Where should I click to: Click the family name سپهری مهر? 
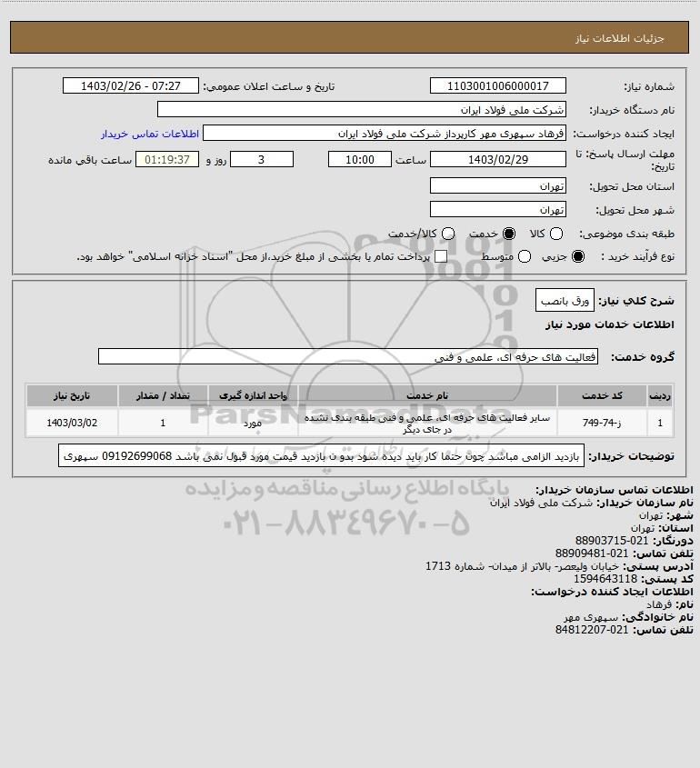(591, 617)
